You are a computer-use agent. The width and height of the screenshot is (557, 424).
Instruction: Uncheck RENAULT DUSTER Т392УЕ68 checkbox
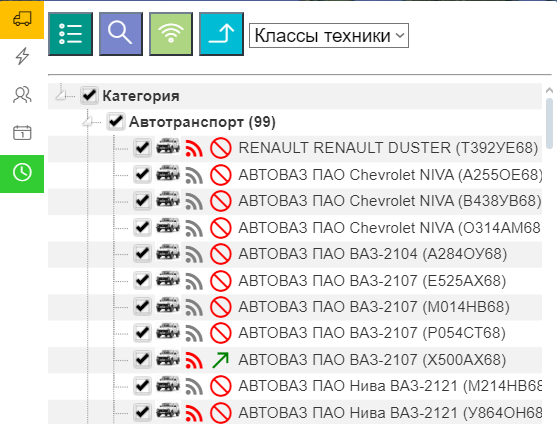(142, 148)
